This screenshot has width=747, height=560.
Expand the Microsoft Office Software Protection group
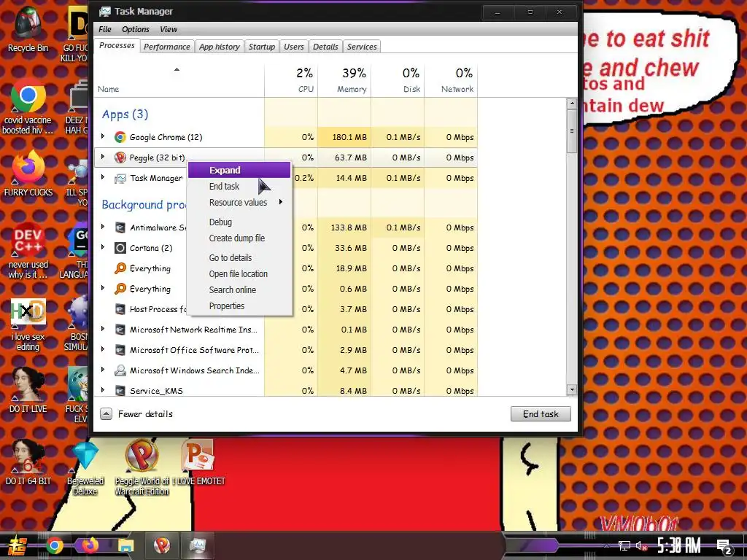[x=103, y=349]
